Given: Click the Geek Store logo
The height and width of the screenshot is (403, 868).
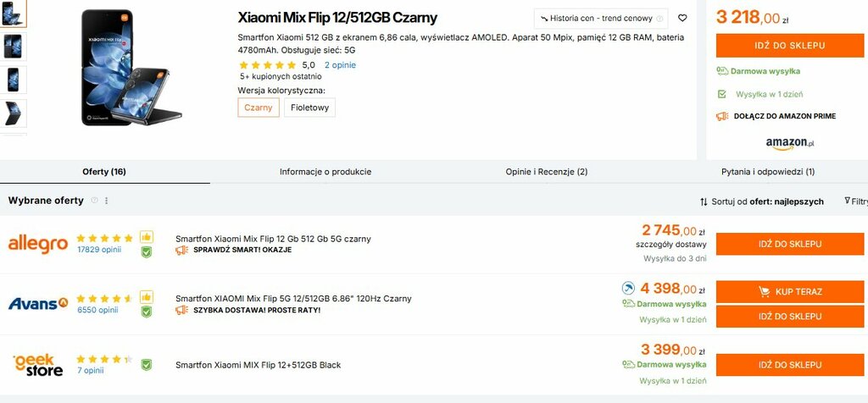Looking at the screenshot, I should (37, 364).
